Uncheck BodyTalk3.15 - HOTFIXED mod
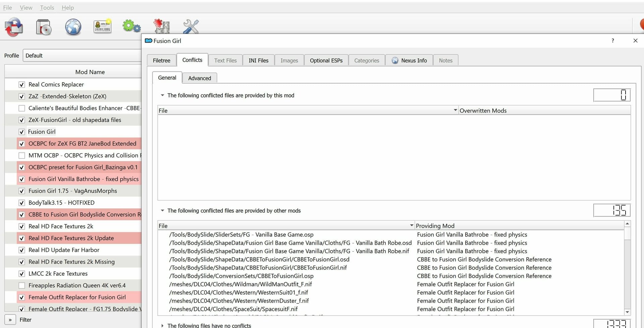Image resolution: width=644 pixels, height=328 pixels. (22, 203)
